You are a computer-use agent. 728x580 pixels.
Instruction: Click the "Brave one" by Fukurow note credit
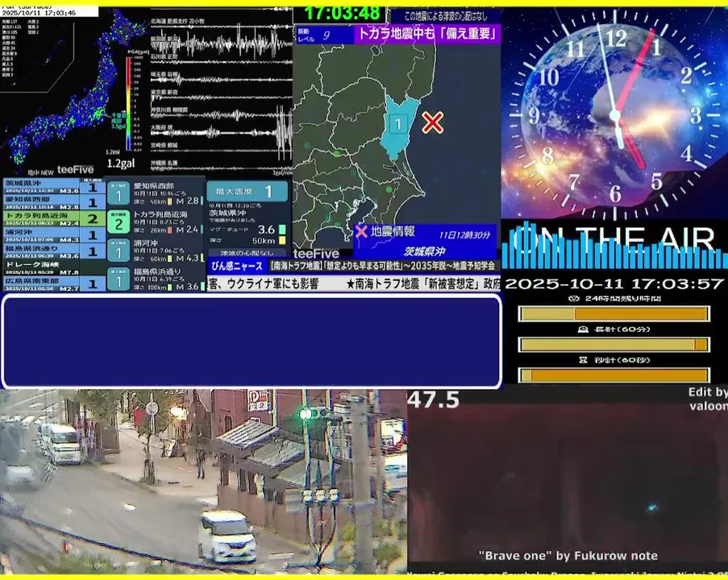tap(568, 555)
